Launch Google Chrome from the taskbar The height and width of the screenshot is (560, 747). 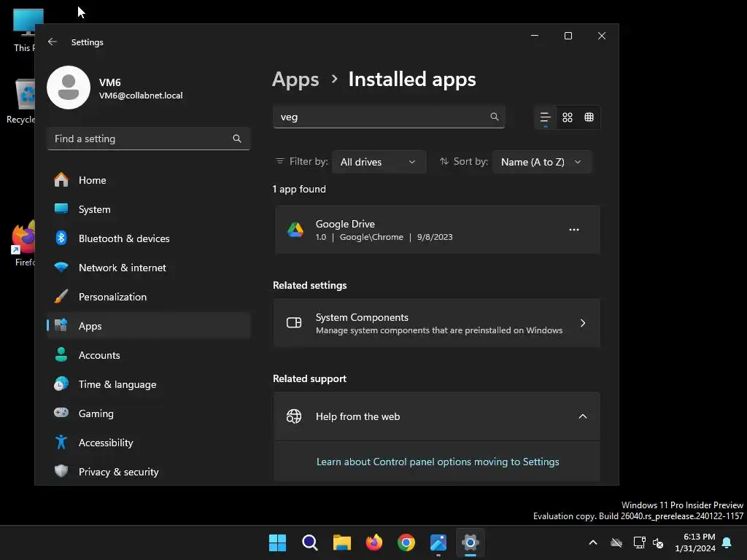(406, 542)
